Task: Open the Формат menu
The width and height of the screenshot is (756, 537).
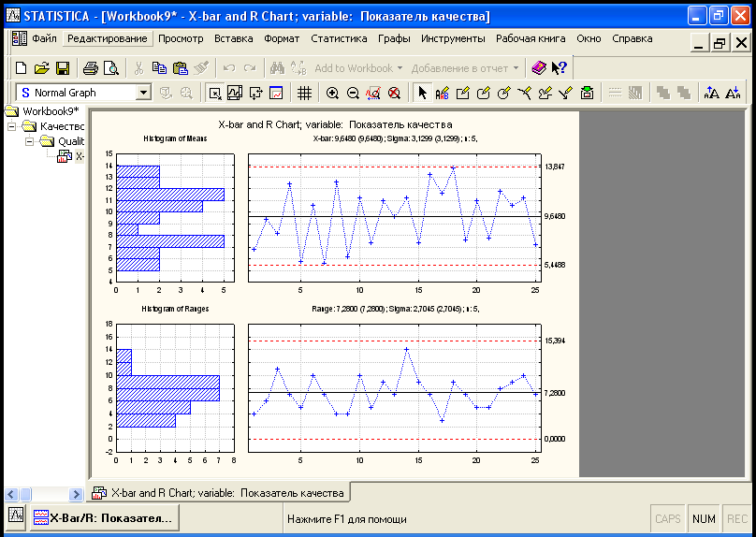Action: pyautogui.click(x=282, y=38)
